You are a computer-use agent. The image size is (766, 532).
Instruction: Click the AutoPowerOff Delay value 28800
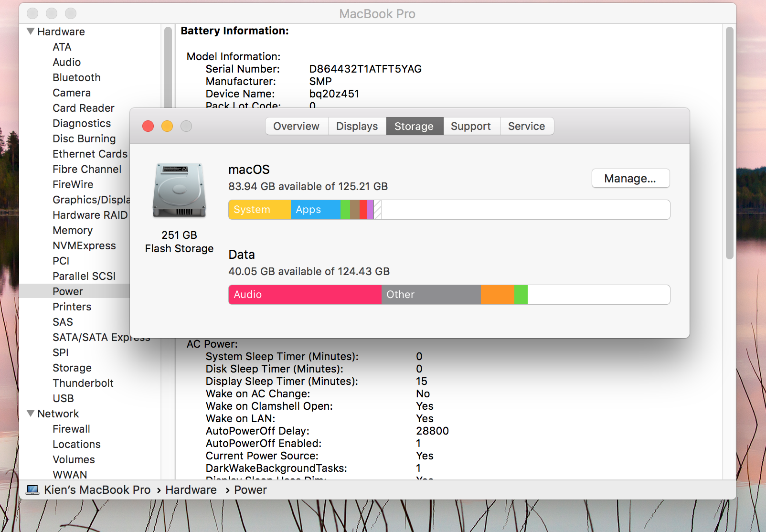coord(433,431)
